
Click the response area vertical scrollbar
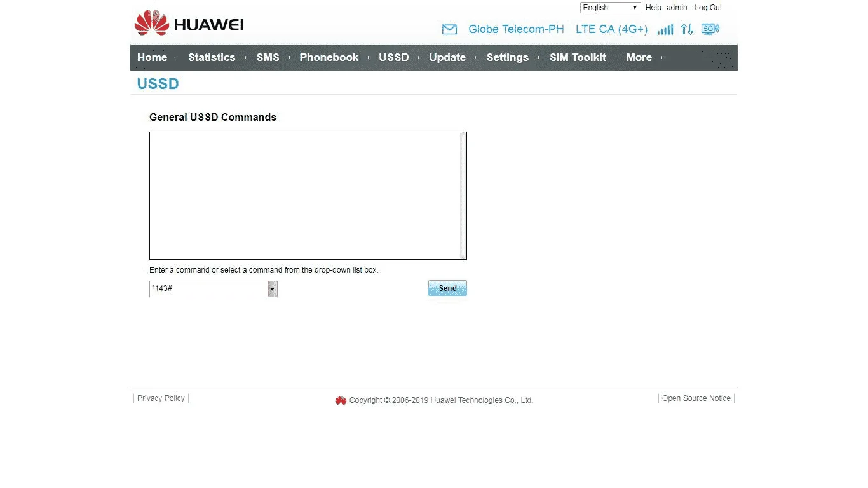463,196
